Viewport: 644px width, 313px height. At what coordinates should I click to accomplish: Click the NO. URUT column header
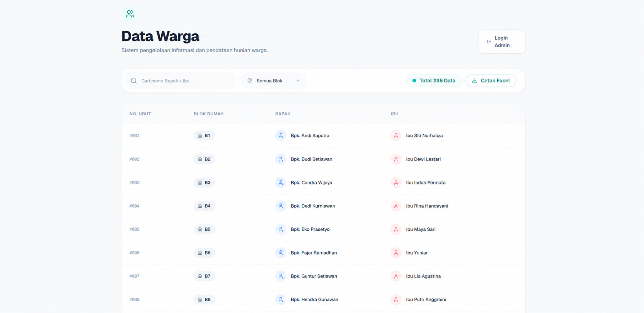140,114
